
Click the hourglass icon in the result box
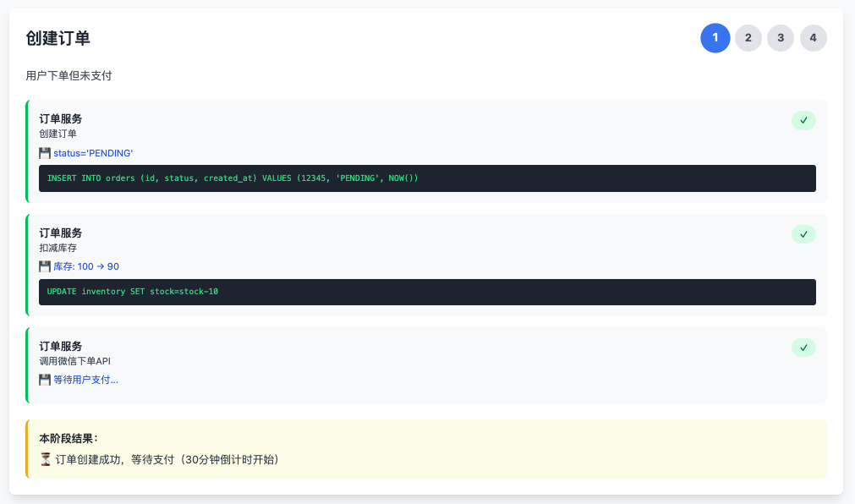45,459
